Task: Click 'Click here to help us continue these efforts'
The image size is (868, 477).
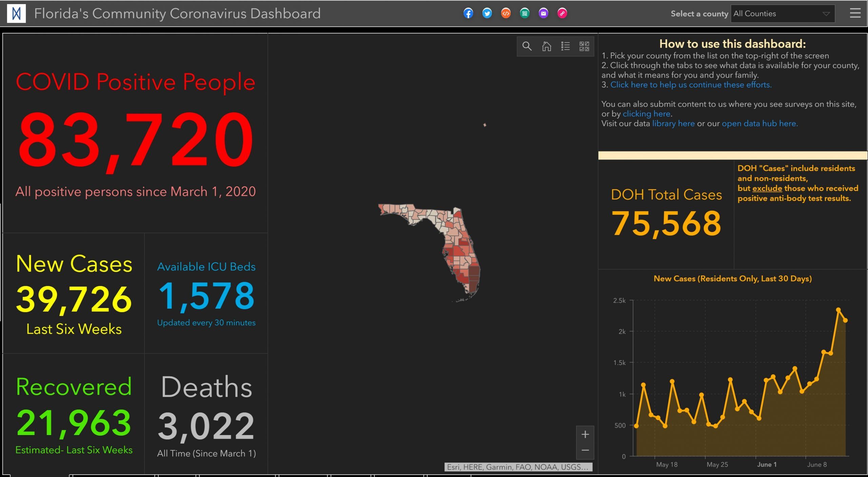Action: pyautogui.click(x=691, y=85)
